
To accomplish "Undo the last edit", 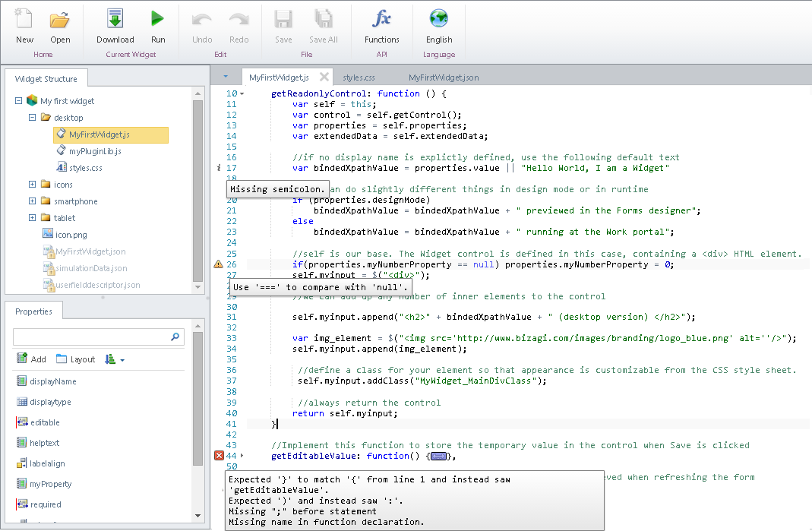I will pyautogui.click(x=201, y=20).
